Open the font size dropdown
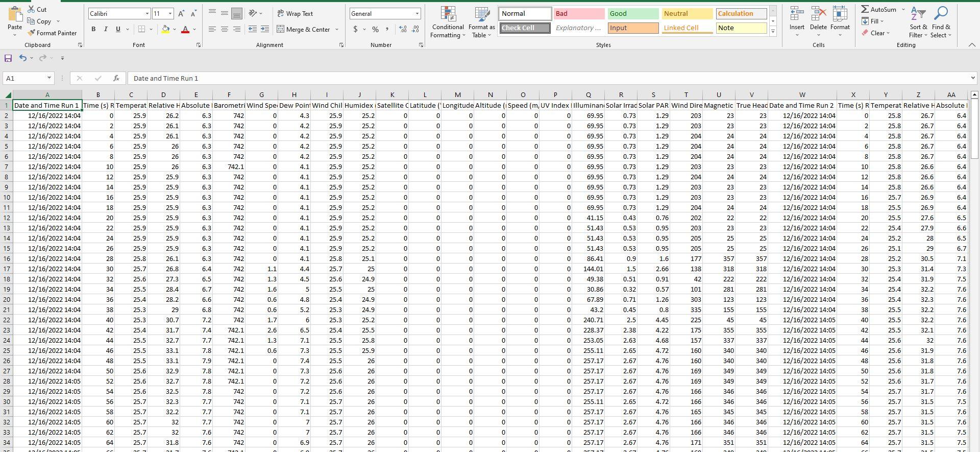This screenshot has width=980, height=452. pyautogui.click(x=170, y=14)
